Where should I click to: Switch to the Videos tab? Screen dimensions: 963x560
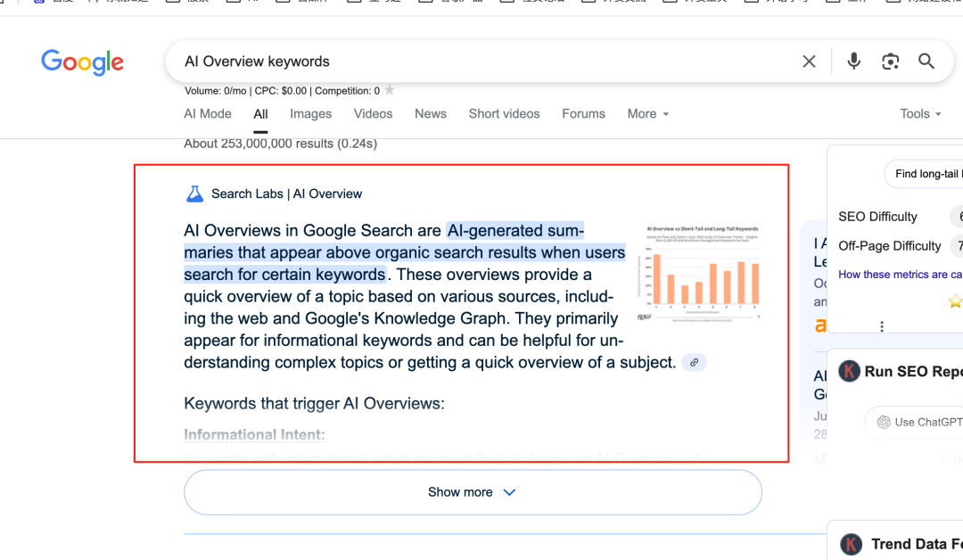pos(373,113)
